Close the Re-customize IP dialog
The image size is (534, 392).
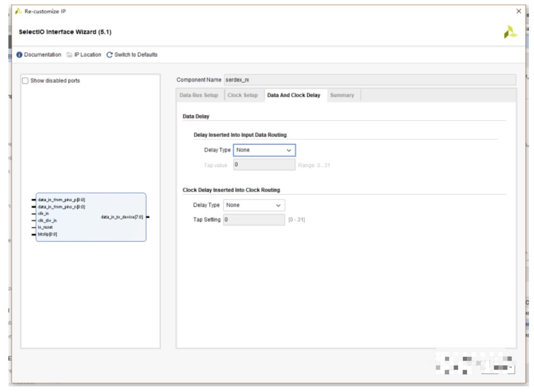point(518,12)
